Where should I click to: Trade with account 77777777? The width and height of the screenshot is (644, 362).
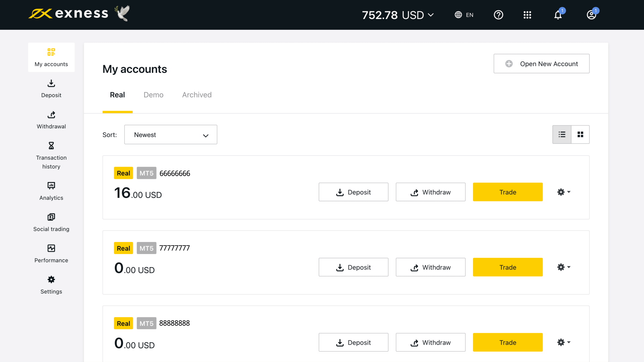tap(508, 267)
